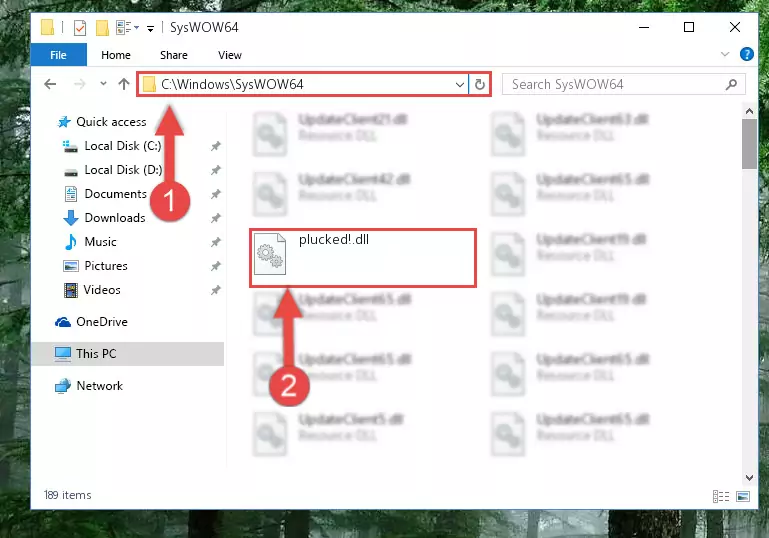Click the pin icon next to Music

pos(215,242)
